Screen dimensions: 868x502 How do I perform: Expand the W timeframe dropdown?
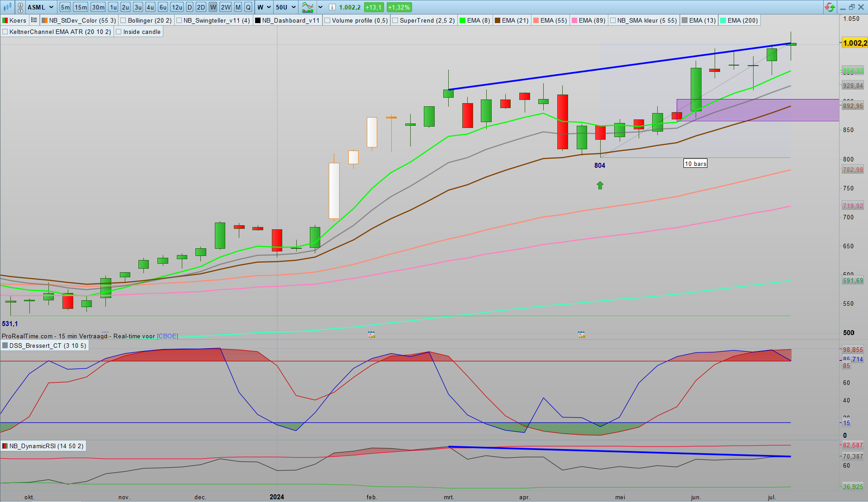(x=269, y=7)
